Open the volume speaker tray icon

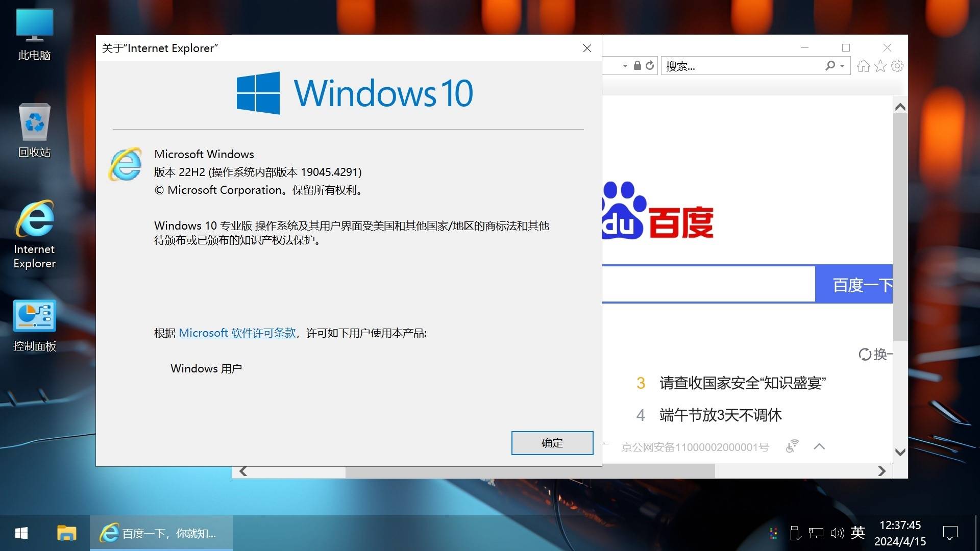[x=837, y=534]
